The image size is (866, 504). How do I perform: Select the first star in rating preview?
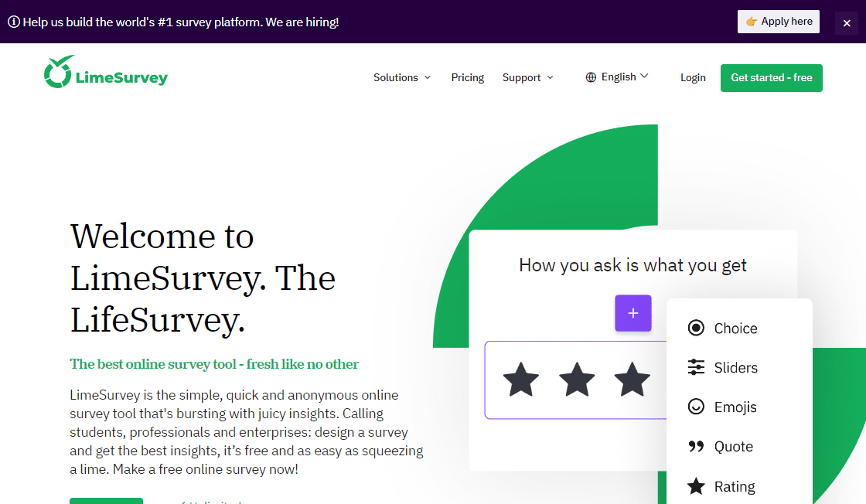521,380
